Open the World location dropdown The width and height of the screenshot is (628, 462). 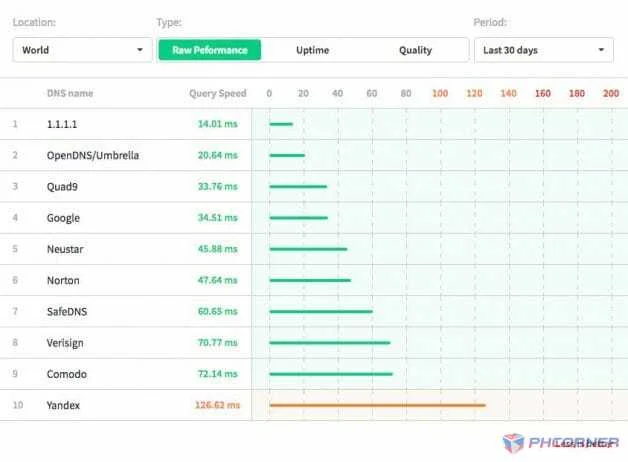pos(82,50)
